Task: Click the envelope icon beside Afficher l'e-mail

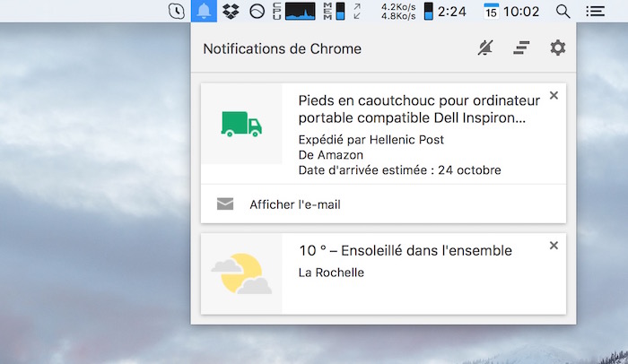Action: (225, 204)
